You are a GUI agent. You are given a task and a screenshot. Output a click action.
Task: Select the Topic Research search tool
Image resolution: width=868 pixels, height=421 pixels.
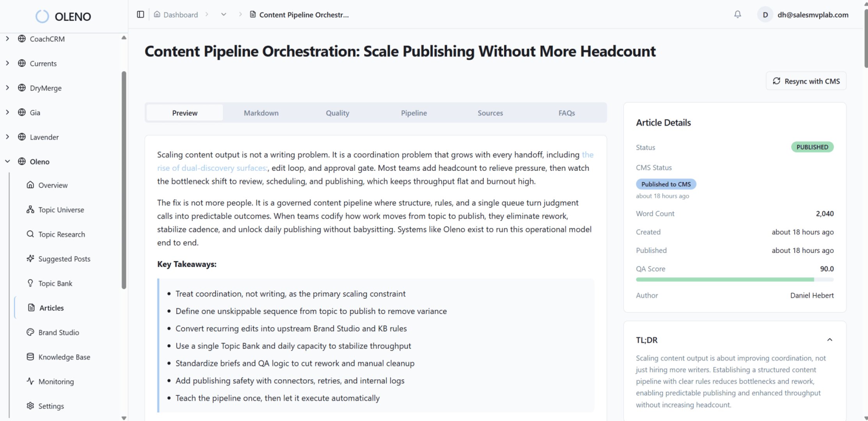(62, 234)
